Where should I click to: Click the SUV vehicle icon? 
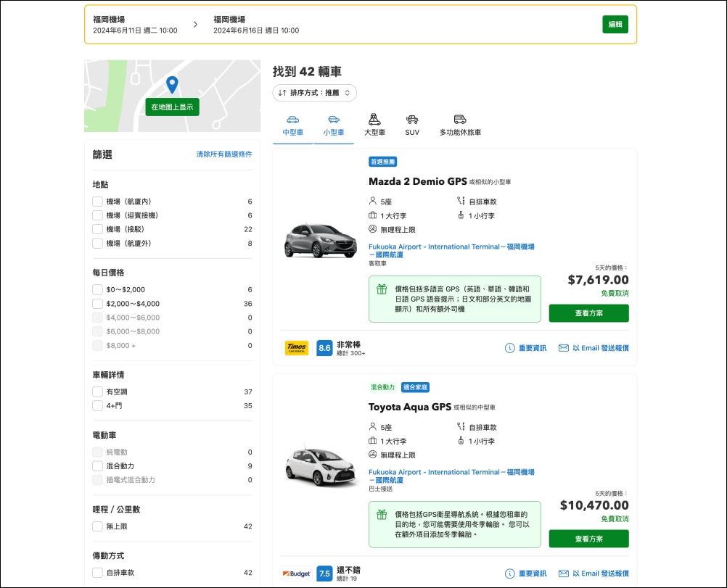point(412,120)
